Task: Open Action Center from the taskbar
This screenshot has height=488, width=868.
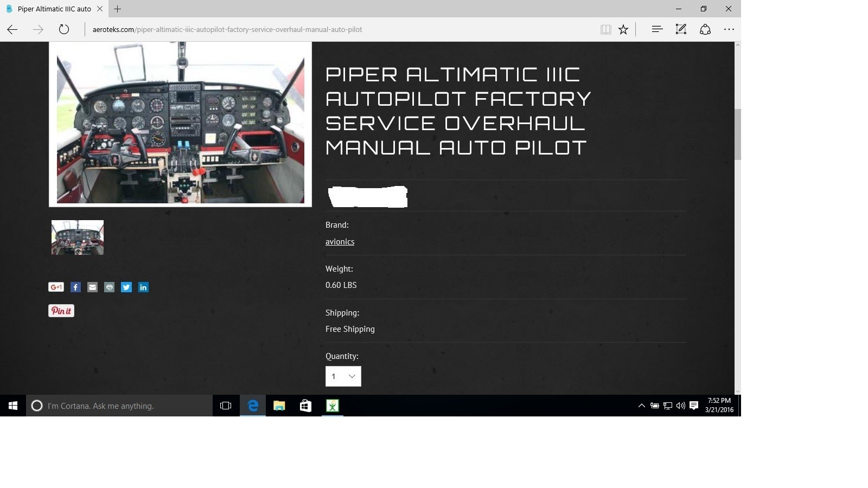Action: pyautogui.click(x=695, y=406)
